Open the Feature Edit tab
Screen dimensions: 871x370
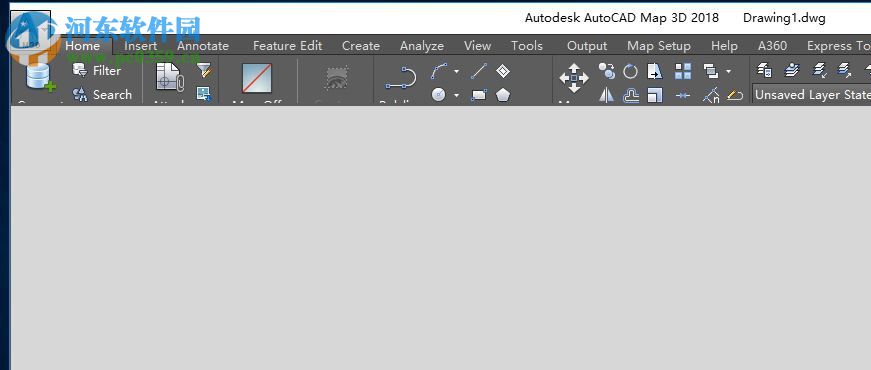(287, 46)
